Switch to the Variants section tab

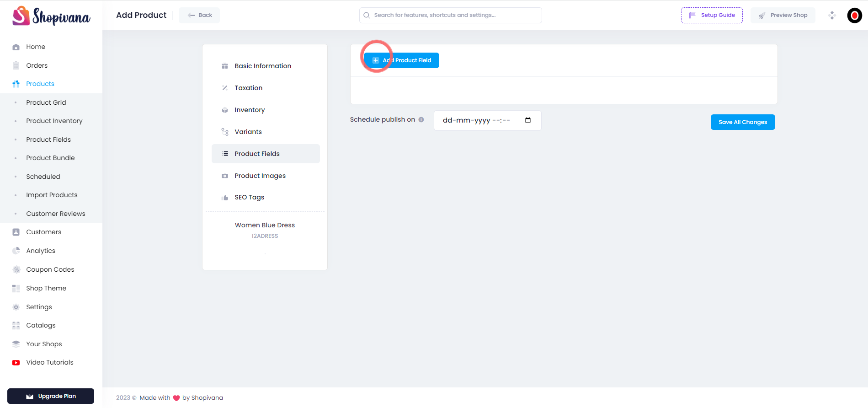[x=266, y=132]
